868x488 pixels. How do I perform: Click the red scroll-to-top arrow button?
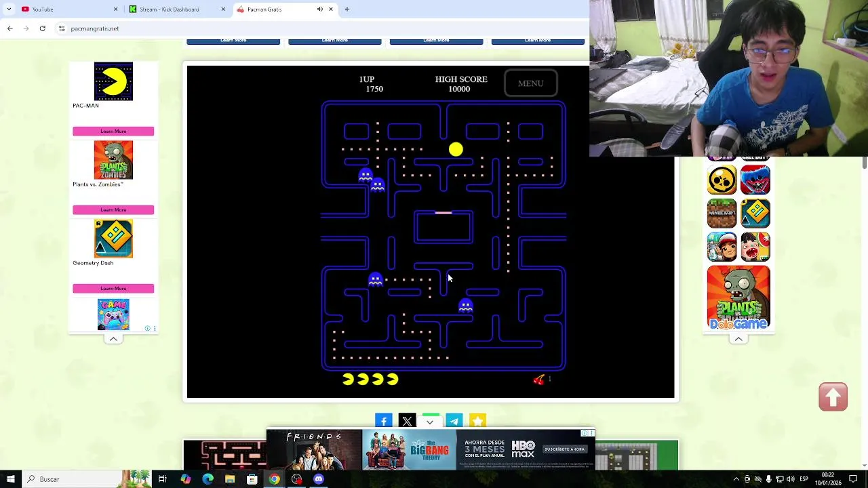point(833,396)
